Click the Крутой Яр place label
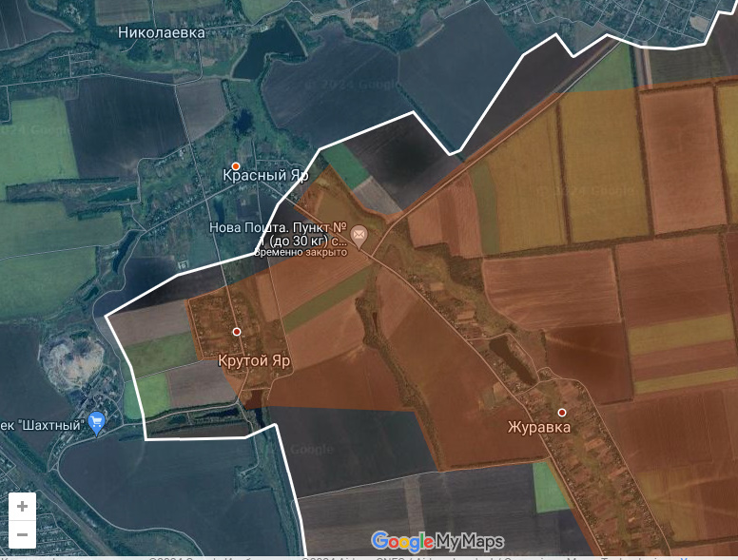738x560 pixels. coord(254,361)
